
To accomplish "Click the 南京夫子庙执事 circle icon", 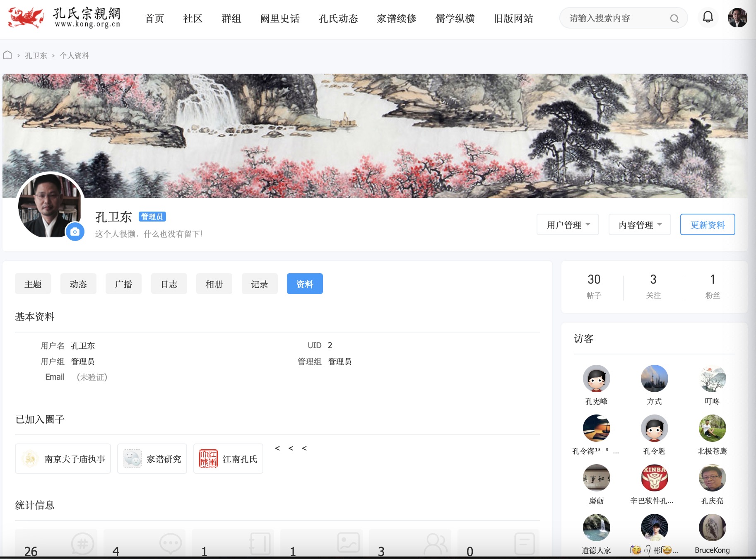I will 30,459.
